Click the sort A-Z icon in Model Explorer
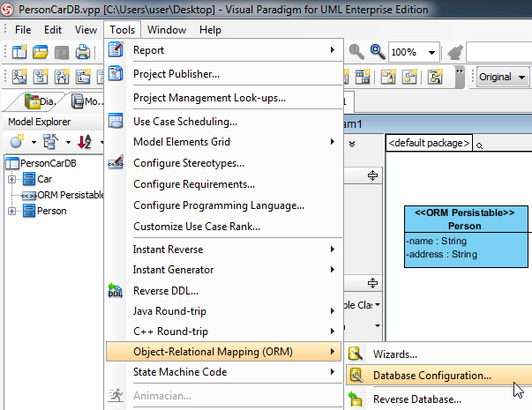 click(x=85, y=142)
